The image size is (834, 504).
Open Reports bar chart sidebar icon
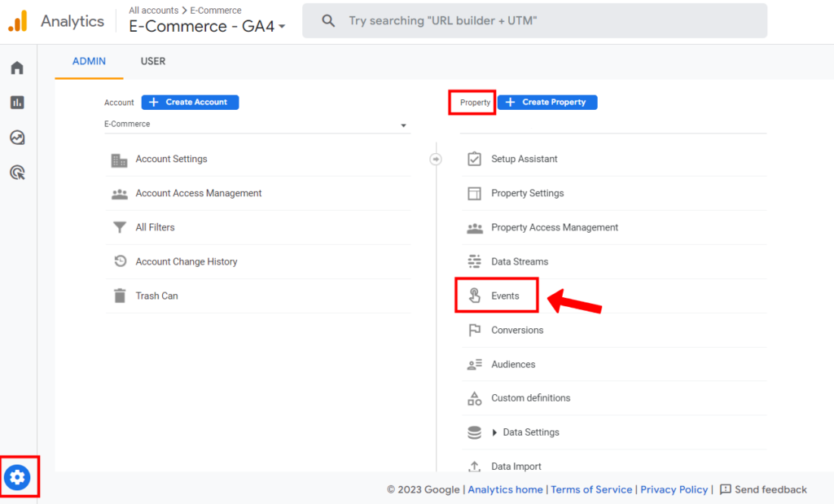tap(17, 103)
